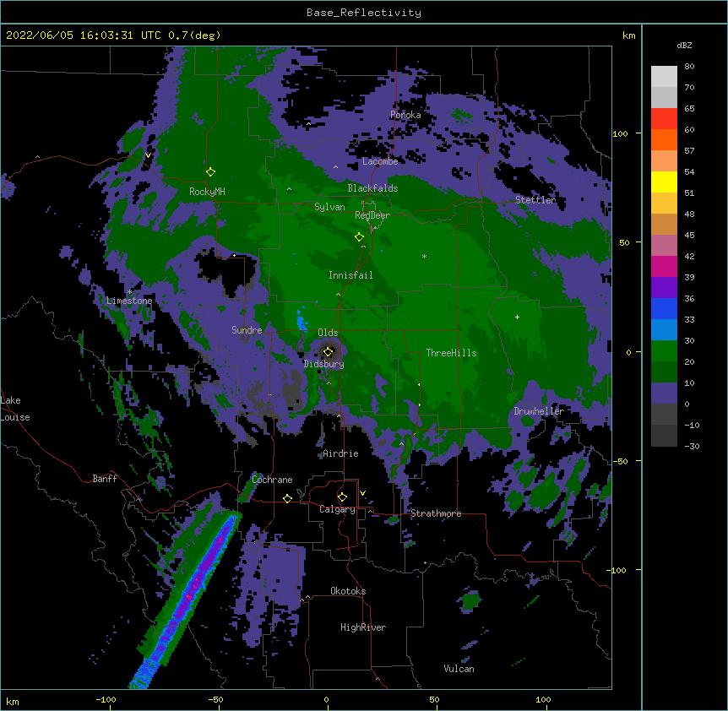Viewport: 728px width, 711px height.
Task: Select the Didsbury city label
Action: [x=324, y=364]
